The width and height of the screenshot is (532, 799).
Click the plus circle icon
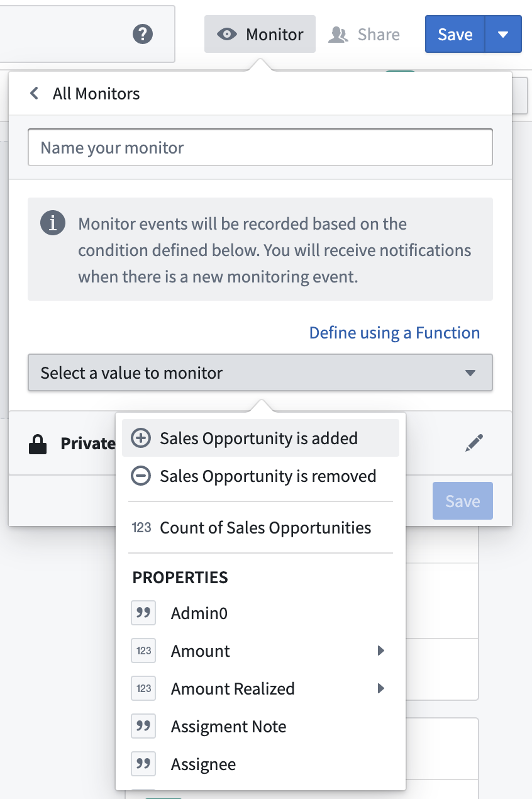point(141,438)
